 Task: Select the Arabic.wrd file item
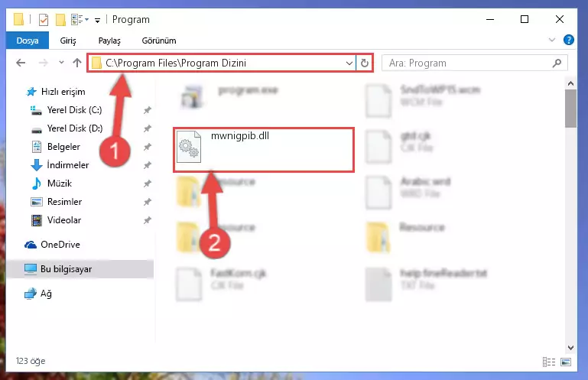click(409, 192)
